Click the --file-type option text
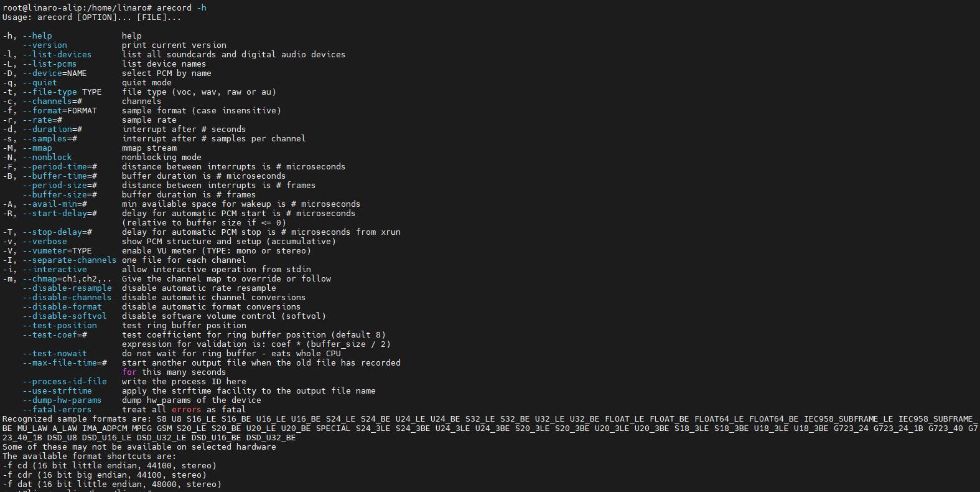The image size is (980, 492). coord(50,92)
